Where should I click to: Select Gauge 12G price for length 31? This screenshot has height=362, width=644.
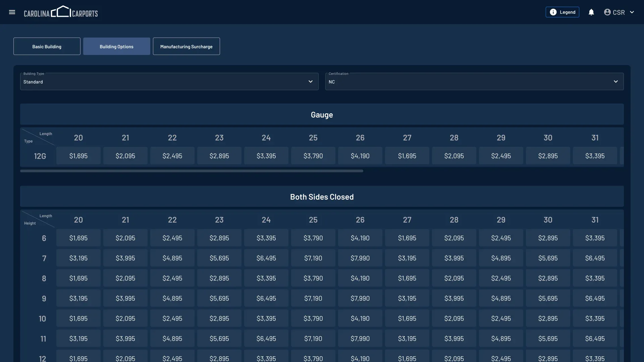(595, 156)
